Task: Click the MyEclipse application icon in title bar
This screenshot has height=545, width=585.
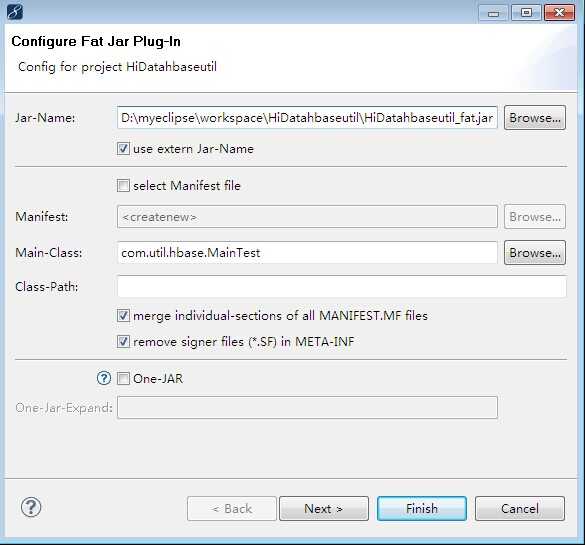Action: [x=15, y=12]
